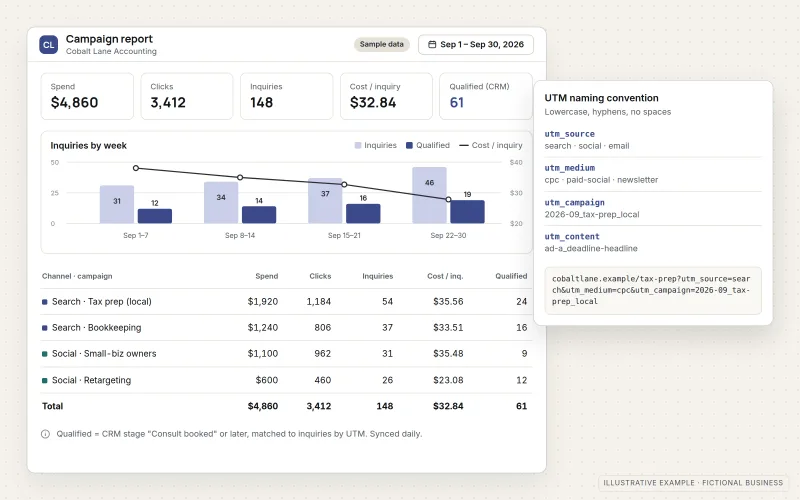Select the Qualified (CRM) 61 card

486,96
